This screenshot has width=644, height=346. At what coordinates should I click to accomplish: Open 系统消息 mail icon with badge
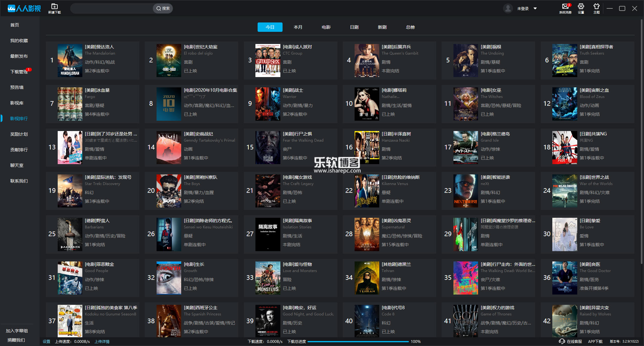click(565, 7)
